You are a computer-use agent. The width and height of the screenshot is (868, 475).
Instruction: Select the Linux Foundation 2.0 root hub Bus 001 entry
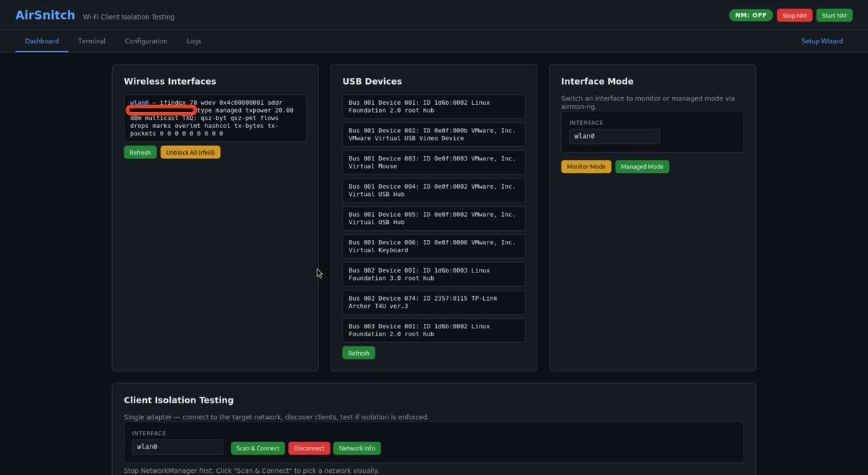(433, 106)
